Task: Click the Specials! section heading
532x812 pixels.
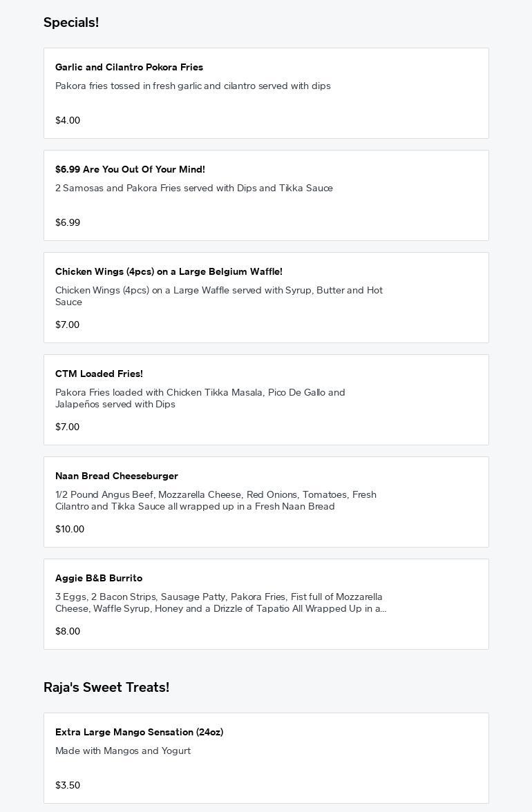Action: [71, 23]
